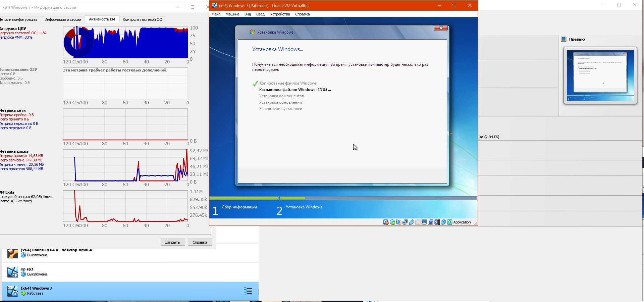Click the Установка обновлений step text
Screen dimensions: 644x302
click(280, 102)
